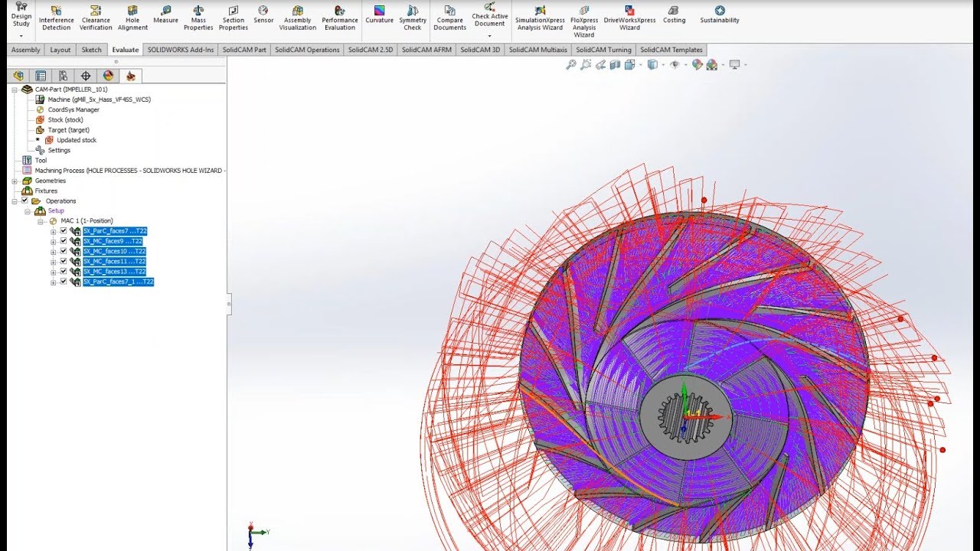Uncheck 5X_MC_faces11 operation checkbox

(x=64, y=262)
